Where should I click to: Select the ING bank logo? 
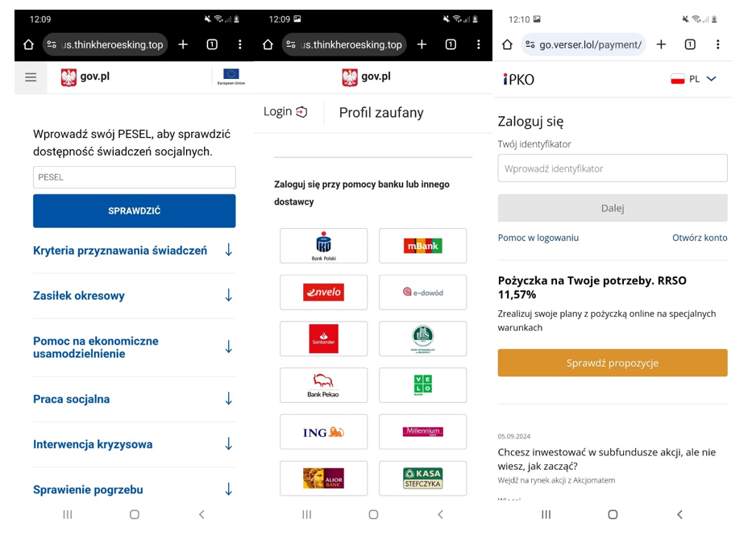point(323,432)
